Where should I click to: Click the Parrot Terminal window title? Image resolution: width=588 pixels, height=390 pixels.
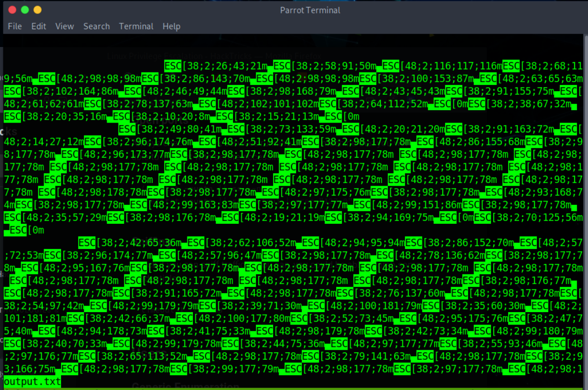click(x=310, y=10)
